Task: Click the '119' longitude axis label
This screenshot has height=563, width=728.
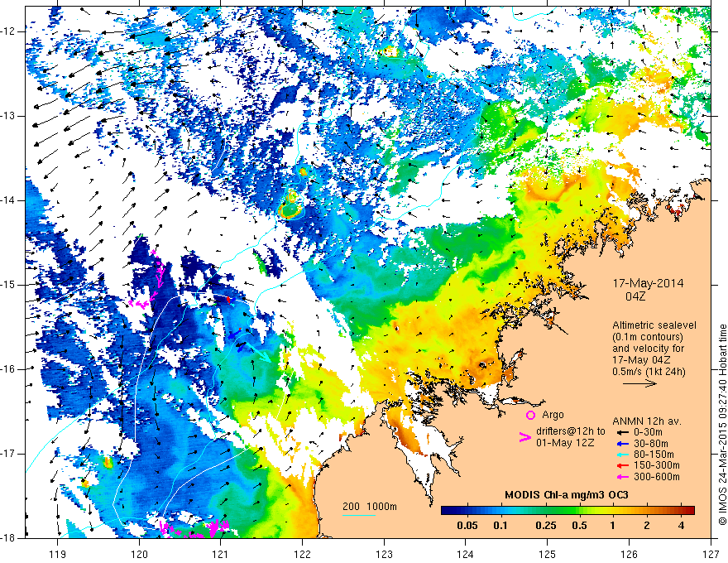Action: point(58,554)
